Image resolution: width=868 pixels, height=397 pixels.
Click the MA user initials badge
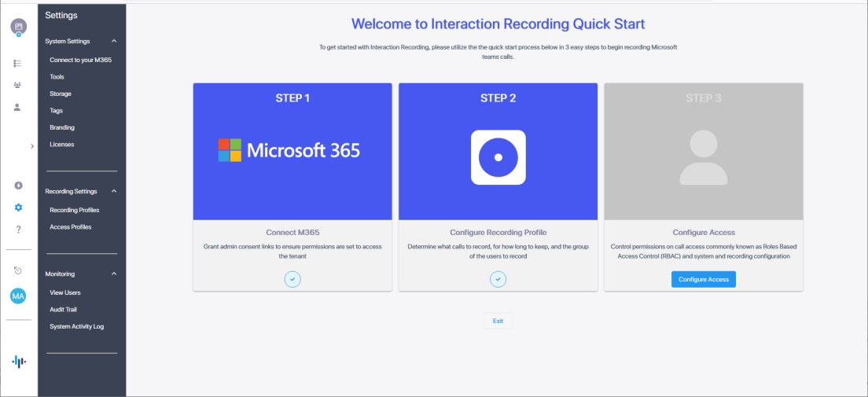coord(18,296)
